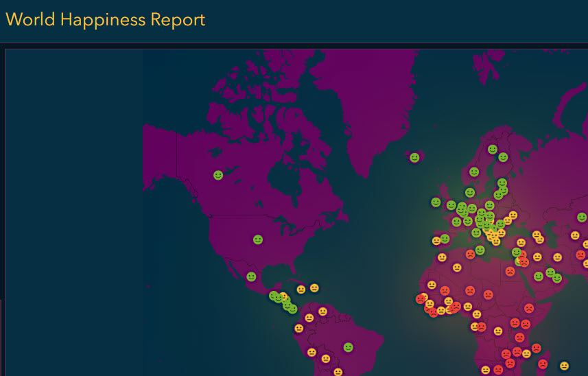Click the Finland happy face marker
Viewport: 588px width, 376px height.
coord(503,157)
